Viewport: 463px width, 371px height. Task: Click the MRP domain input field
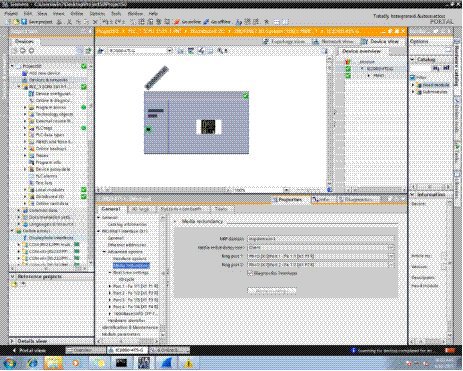tap(321, 239)
